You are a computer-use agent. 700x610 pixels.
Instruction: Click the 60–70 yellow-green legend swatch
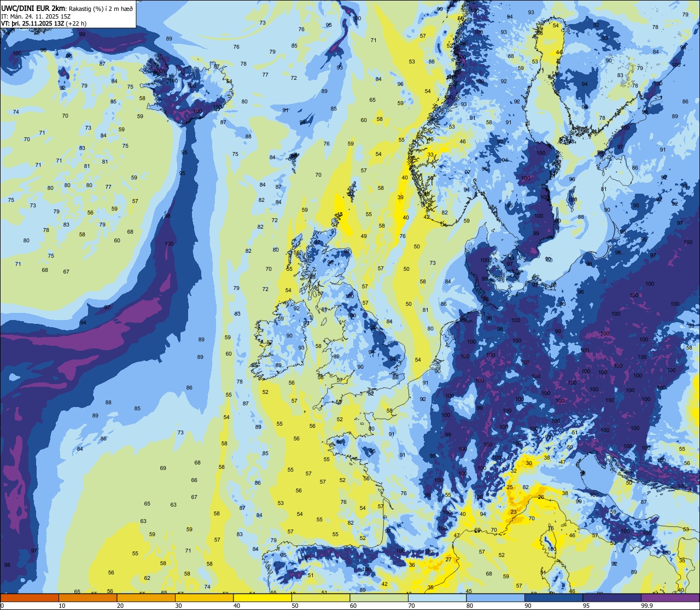click(379, 597)
